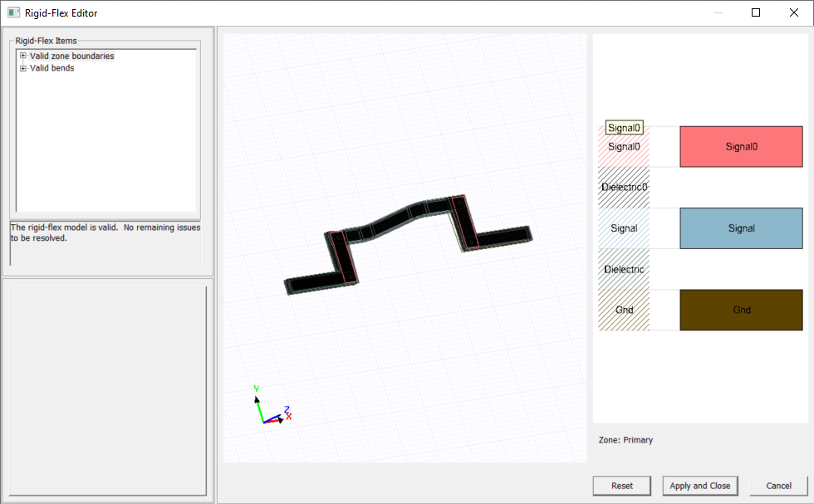The height and width of the screenshot is (504, 814).
Task: Click the Signal0 label tab above the stackup
Action: point(625,127)
